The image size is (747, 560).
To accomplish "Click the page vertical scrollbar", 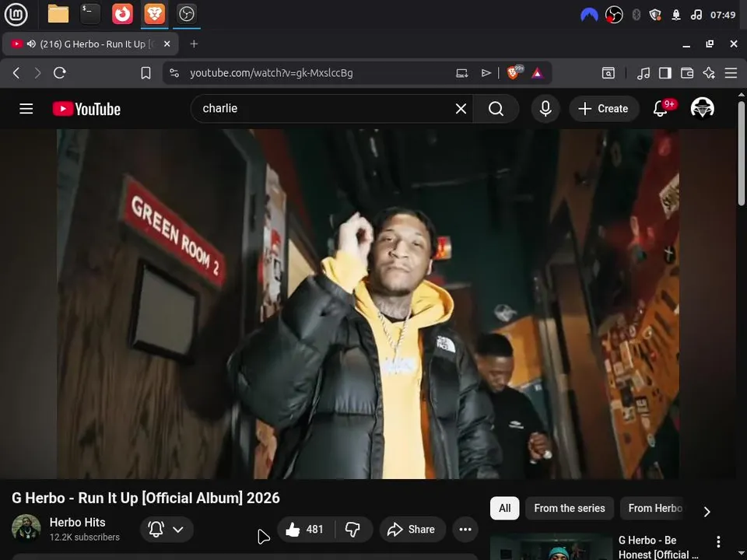I will click(x=742, y=153).
